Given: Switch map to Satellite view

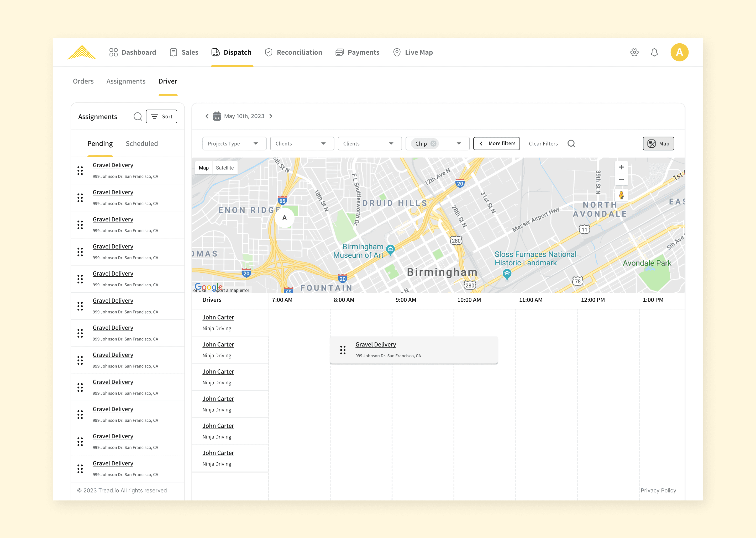Looking at the screenshot, I should [x=225, y=168].
